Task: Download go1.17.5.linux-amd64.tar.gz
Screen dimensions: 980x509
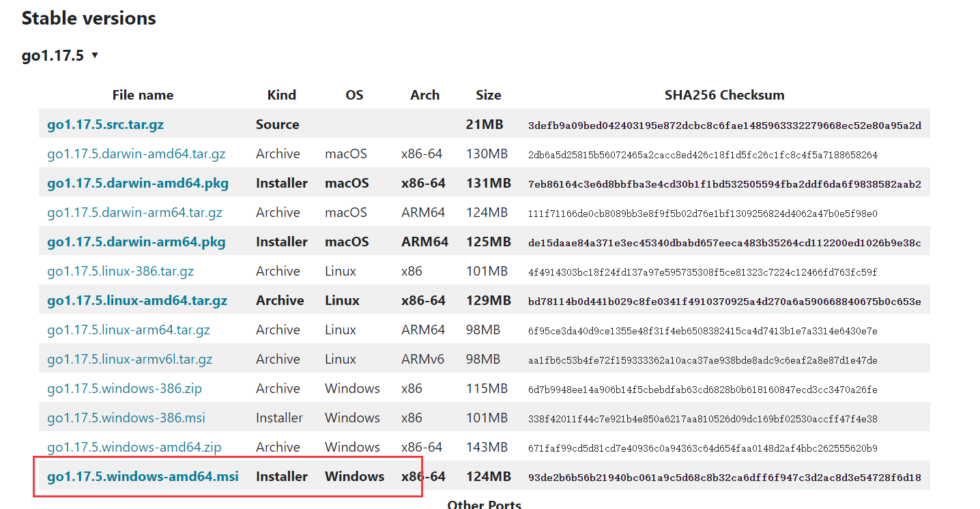Action: click(x=137, y=301)
